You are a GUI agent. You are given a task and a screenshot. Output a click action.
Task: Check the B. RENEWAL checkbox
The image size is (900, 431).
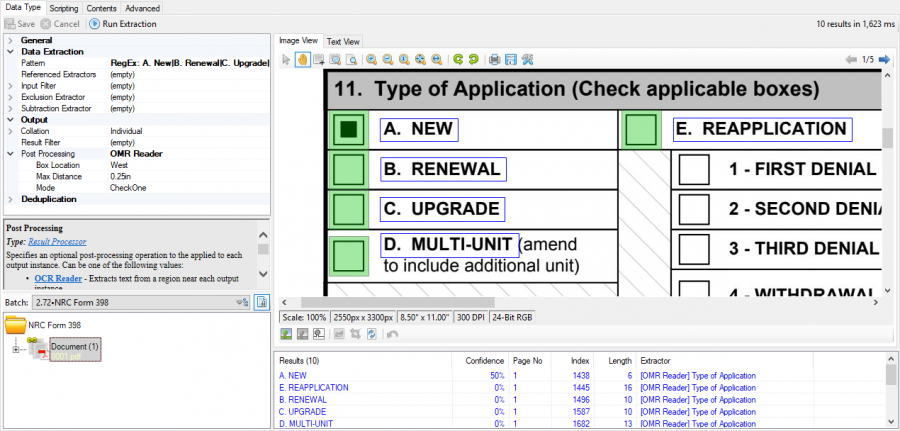349,169
